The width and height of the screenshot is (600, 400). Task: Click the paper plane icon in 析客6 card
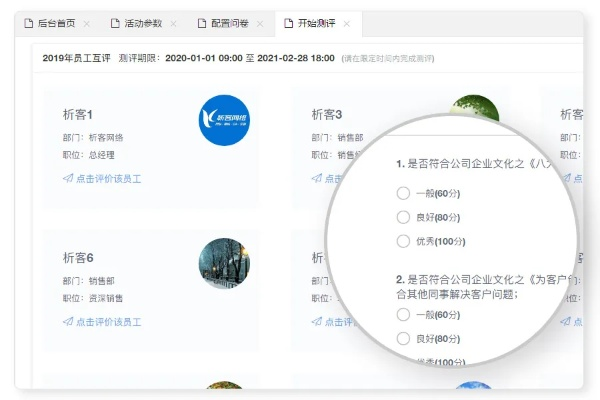[x=67, y=322]
